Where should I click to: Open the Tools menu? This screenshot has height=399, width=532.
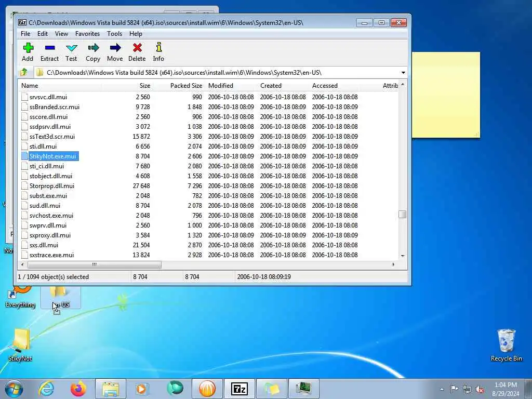coord(114,34)
